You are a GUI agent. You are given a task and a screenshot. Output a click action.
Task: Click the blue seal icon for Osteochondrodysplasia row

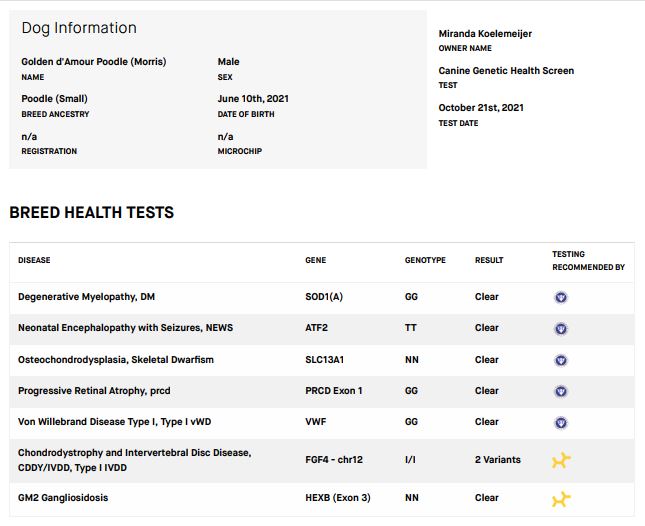click(x=561, y=360)
